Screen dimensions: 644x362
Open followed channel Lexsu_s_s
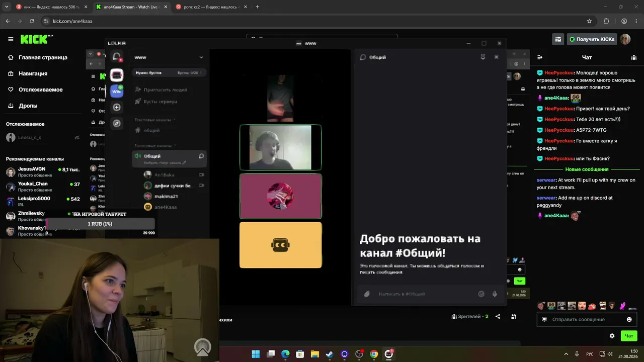coord(43,137)
